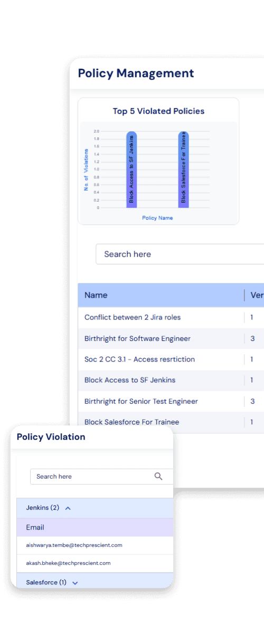Click the Policy Management search field
Viewport: 264px width, 644px height.
180,254
